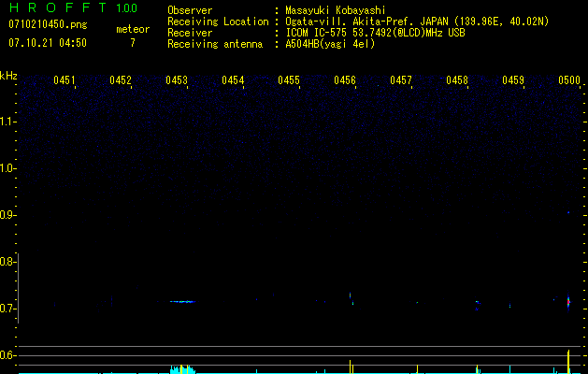The width and height of the screenshot is (588, 374).
Task: Click the kHz axis unit label
Action: click(8, 76)
